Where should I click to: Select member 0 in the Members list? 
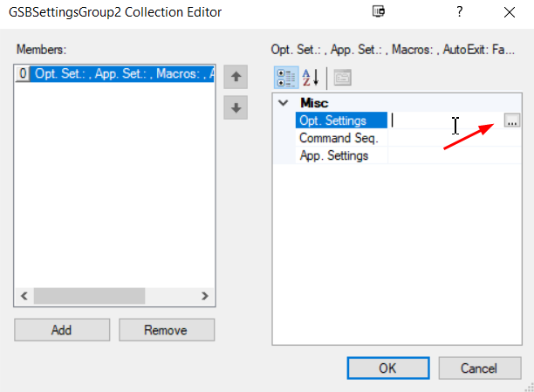115,75
